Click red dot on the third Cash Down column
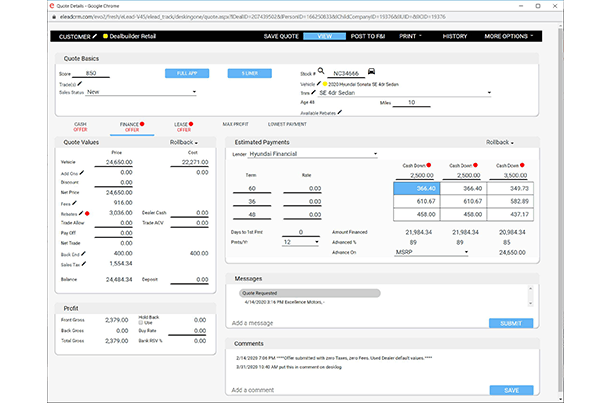The width and height of the screenshot is (611, 403). 522,165
